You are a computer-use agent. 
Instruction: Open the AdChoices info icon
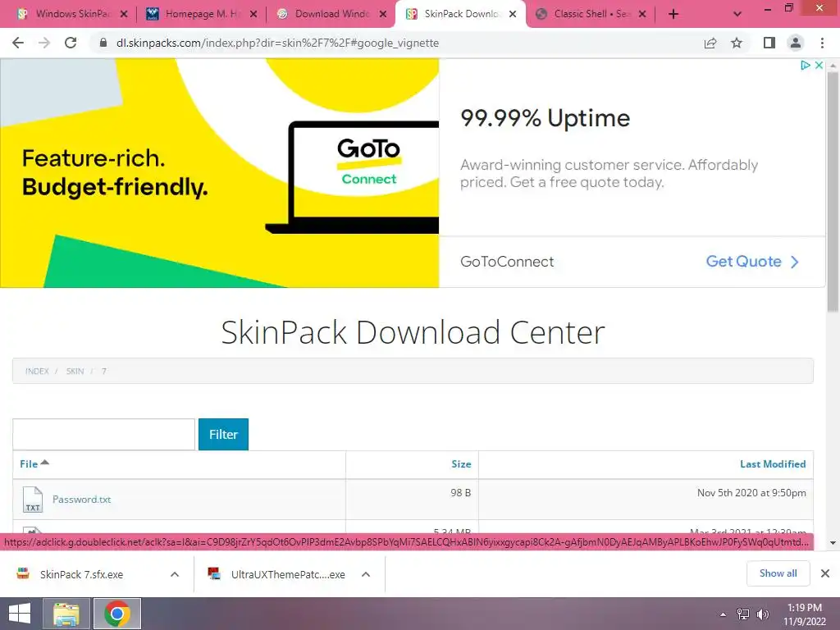click(x=806, y=65)
